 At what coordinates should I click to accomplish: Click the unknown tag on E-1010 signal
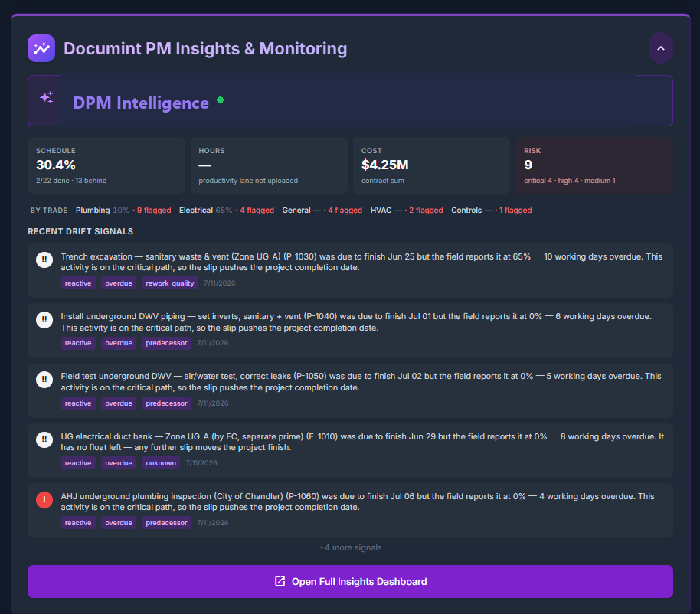tap(161, 462)
